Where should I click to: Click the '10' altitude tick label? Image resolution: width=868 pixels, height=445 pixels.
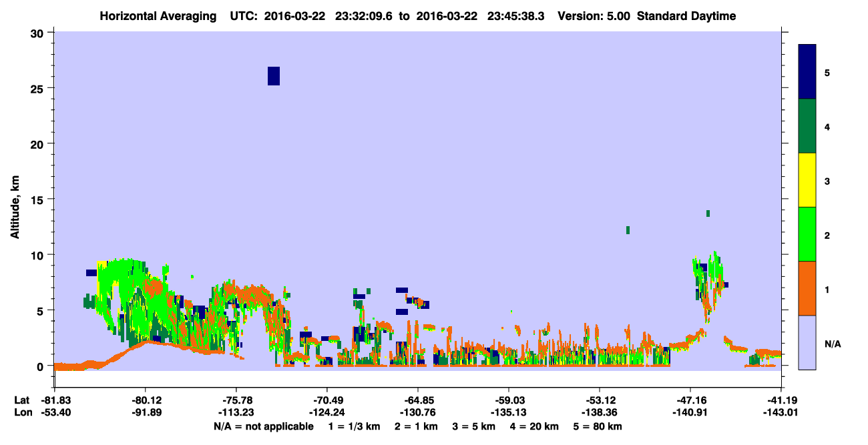click(x=37, y=255)
